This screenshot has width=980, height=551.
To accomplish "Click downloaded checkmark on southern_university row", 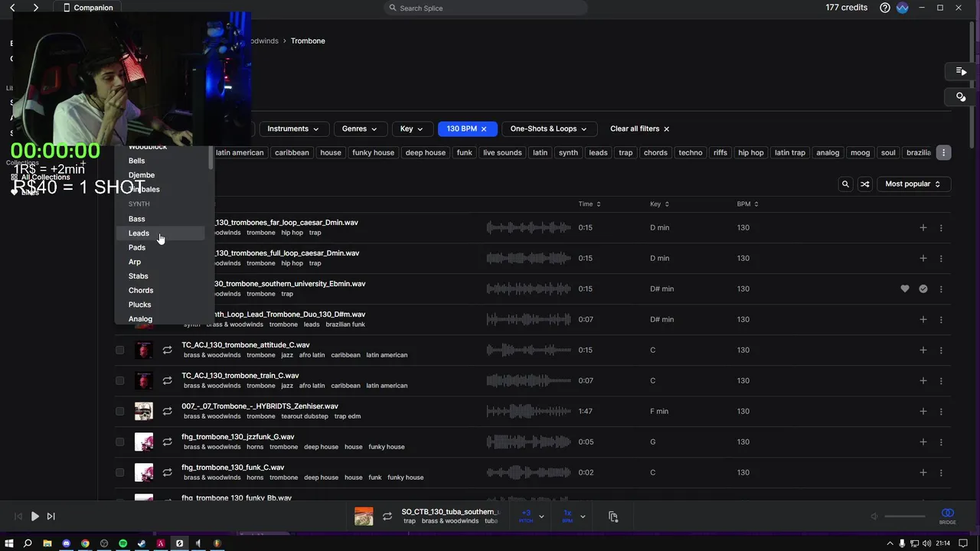I will pos(923,289).
